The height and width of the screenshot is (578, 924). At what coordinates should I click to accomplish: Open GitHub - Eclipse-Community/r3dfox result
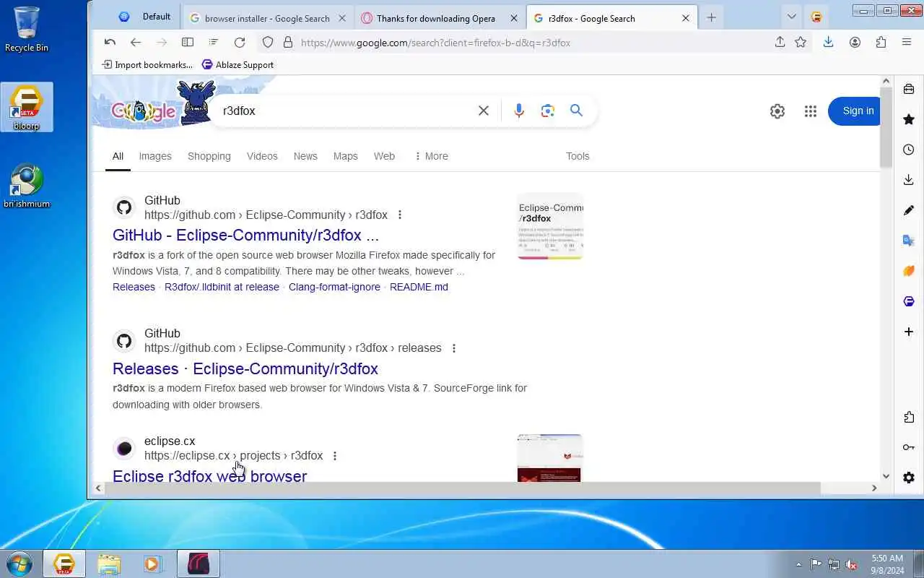pos(245,236)
